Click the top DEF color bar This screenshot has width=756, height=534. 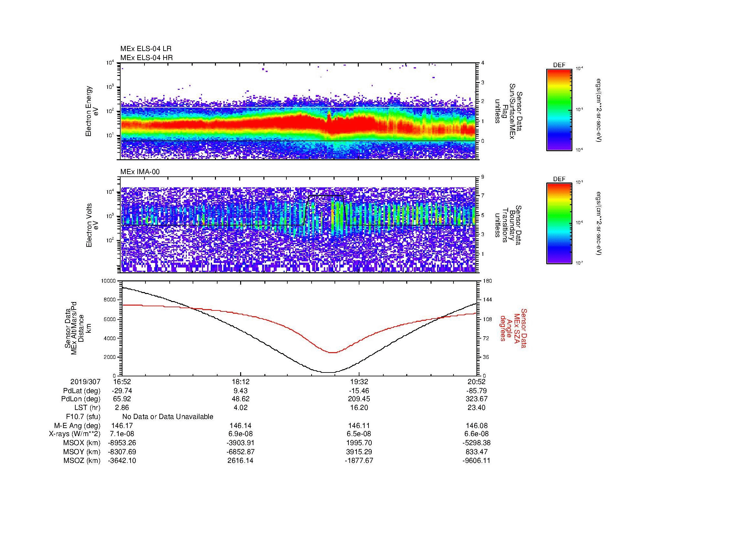[x=559, y=110]
